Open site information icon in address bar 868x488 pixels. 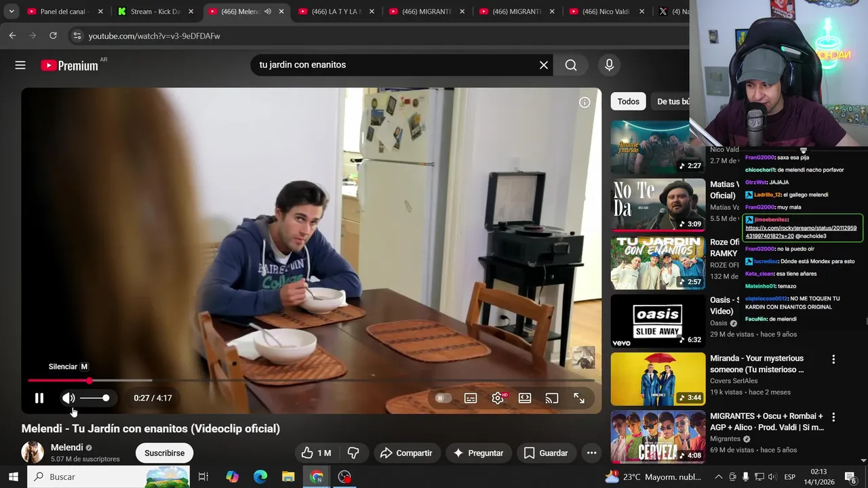tap(77, 36)
